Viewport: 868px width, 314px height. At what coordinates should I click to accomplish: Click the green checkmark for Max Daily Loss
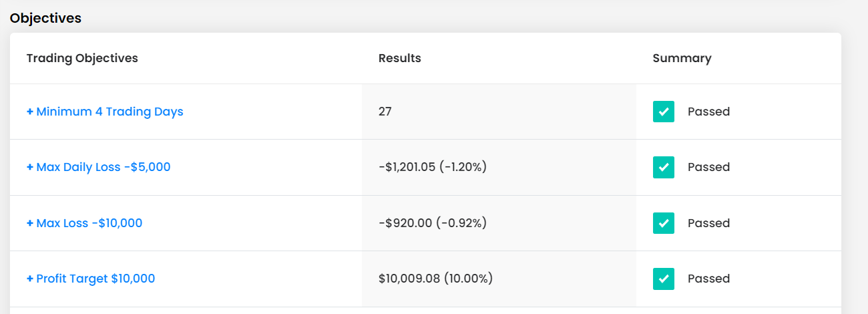[664, 167]
